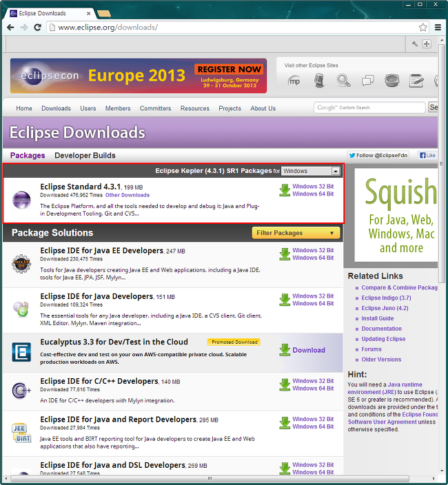Screen dimensions: 448x485
Task: Click the wrench icon in bookmarks bar
Action: [415, 44]
